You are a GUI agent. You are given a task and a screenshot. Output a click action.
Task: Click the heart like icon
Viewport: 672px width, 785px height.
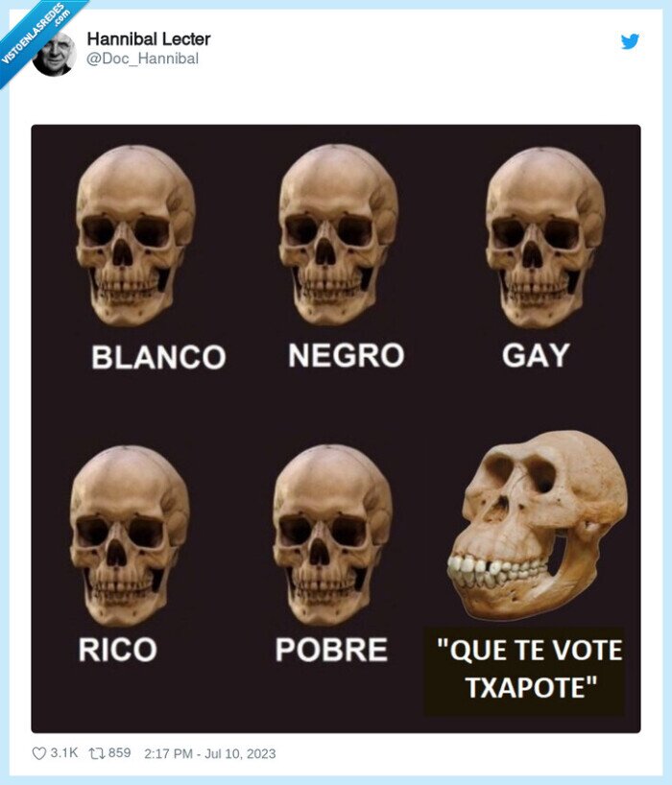(39, 753)
